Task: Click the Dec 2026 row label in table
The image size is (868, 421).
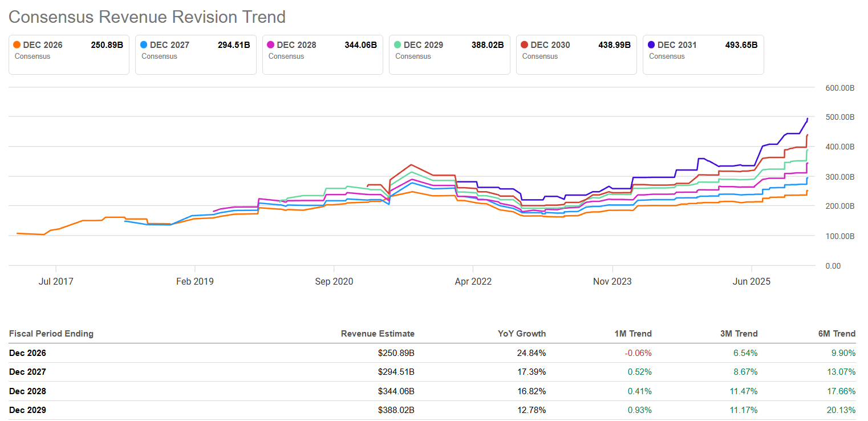Action: point(27,353)
